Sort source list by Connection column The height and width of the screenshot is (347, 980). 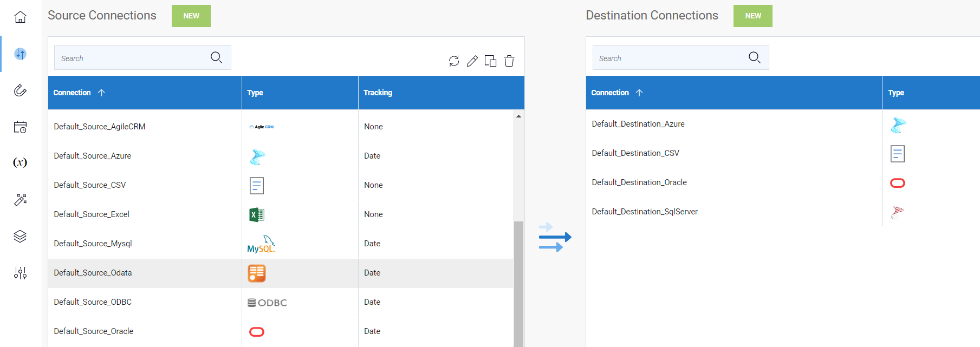point(73,93)
